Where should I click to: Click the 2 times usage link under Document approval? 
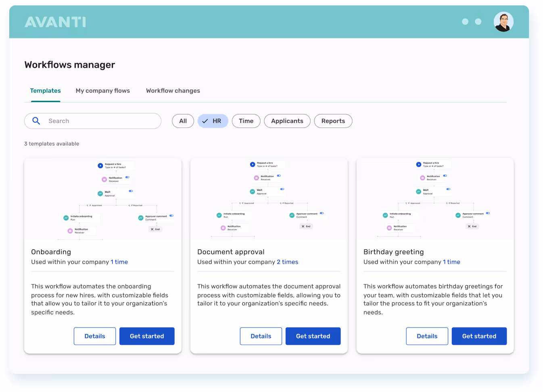point(288,262)
